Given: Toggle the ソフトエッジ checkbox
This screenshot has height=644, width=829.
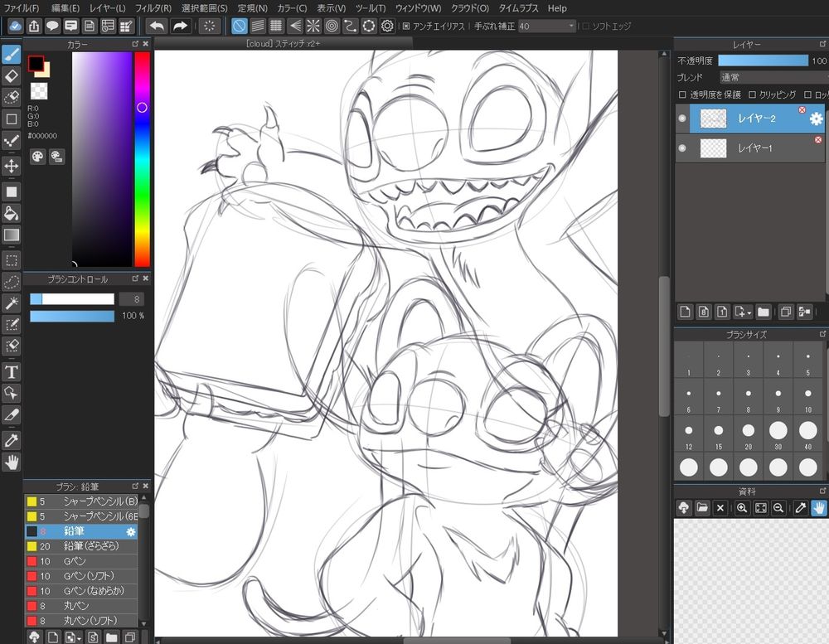Looking at the screenshot, I should point(586,26).
